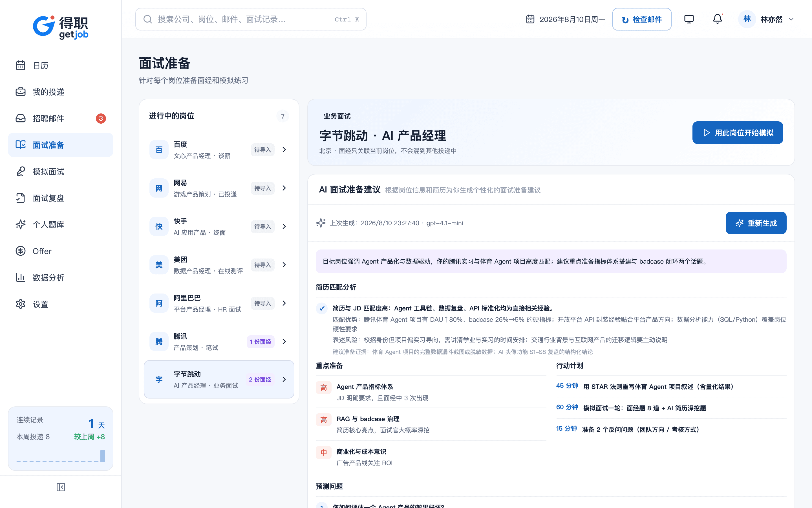Open the 林亦然 account dropdown arrow
The height and width of the screenshot is (508, 812).
(791, 19)
